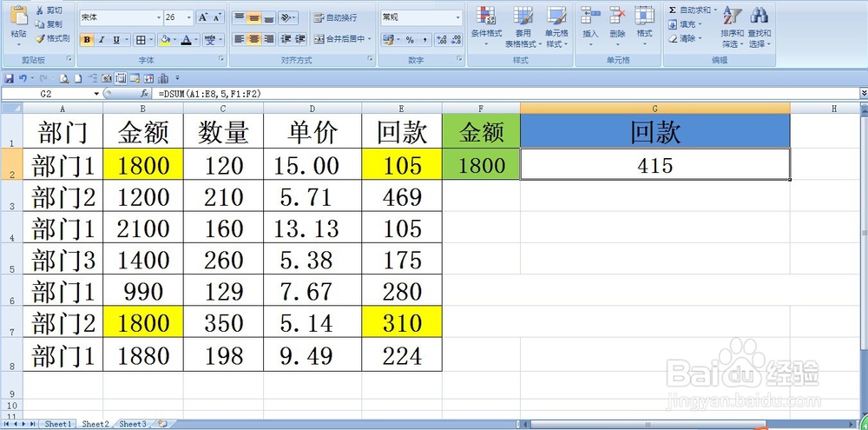The image size is (868, 430).
Task: Open the font name dropdown (宋体)
Action: coord(159,17)
